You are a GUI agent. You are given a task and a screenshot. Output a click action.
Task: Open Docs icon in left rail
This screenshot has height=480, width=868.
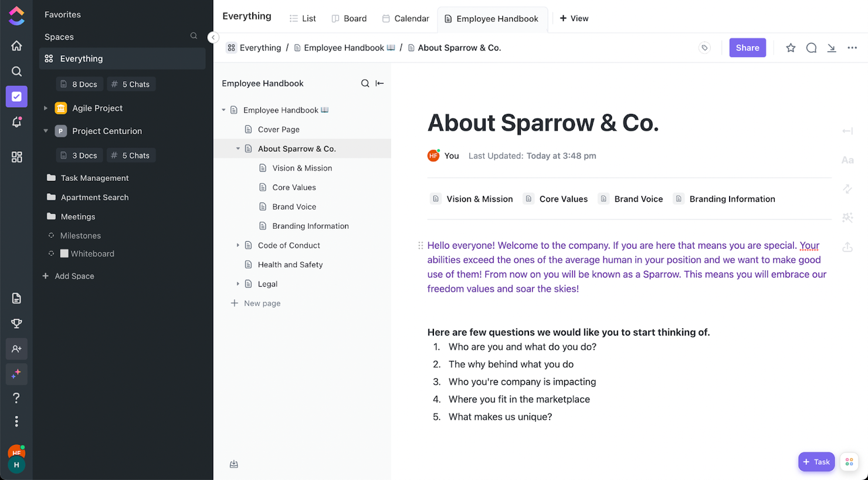point(16,298)
